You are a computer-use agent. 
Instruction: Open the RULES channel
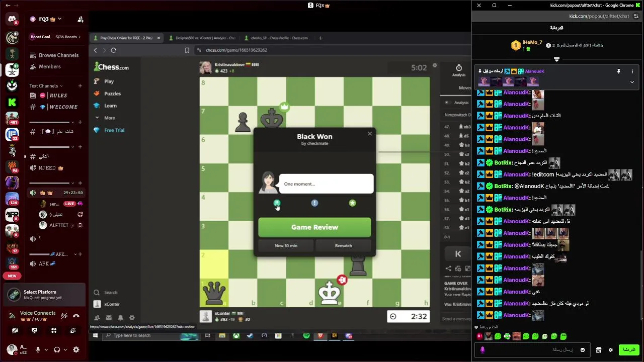click(55, 96)
